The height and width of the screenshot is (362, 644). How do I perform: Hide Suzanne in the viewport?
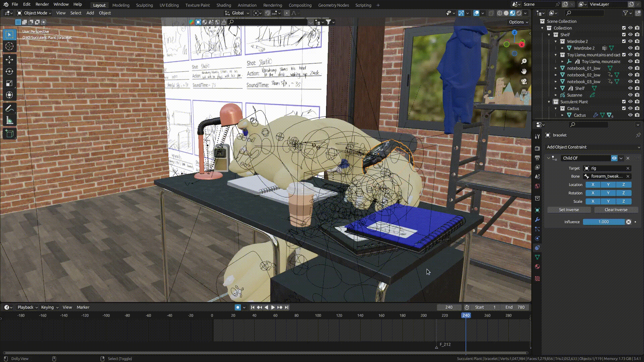click(x=631, y=95)
